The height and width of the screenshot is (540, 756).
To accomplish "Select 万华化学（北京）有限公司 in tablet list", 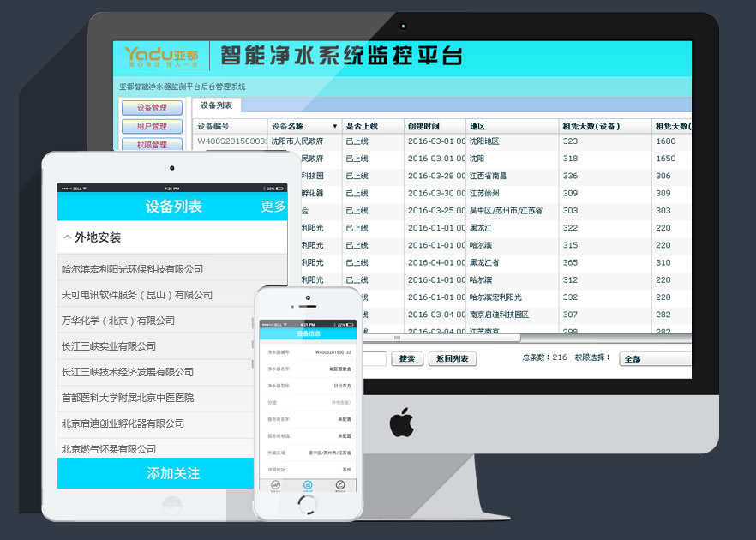I will point(118,321).
